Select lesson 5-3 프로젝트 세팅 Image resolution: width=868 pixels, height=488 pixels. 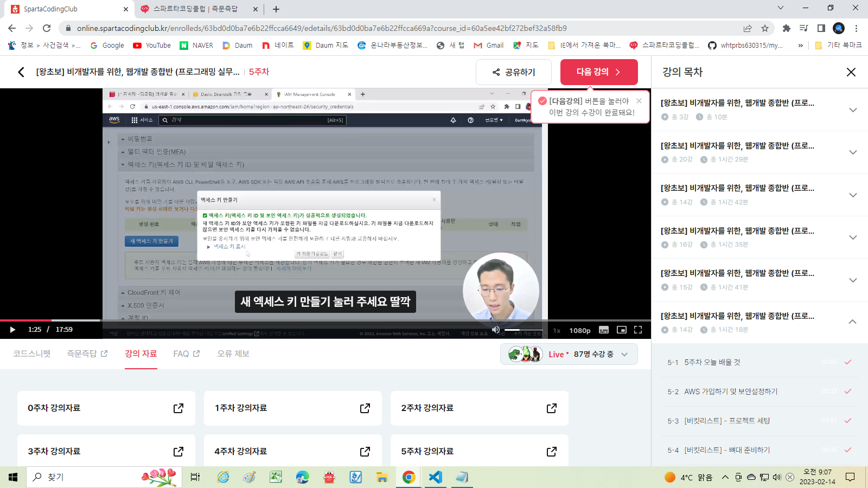[759, 421]
